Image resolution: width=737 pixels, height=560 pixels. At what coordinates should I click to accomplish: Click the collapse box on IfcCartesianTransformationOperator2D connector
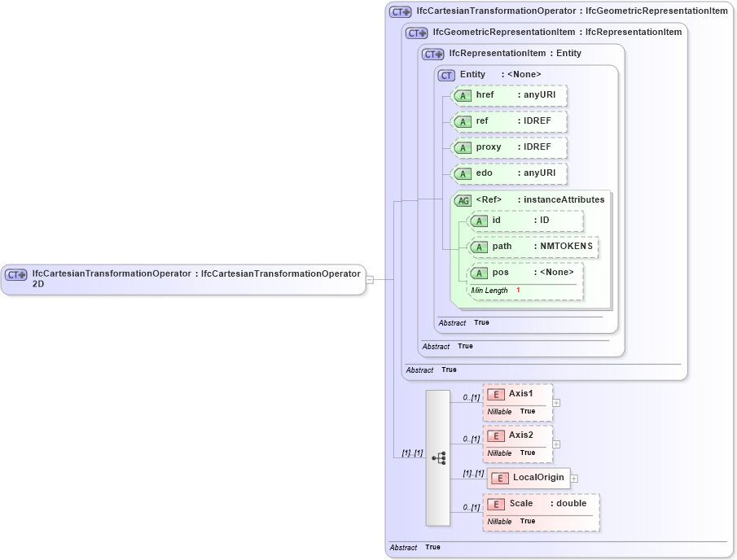pyautogui.click(x=369, y=279)
